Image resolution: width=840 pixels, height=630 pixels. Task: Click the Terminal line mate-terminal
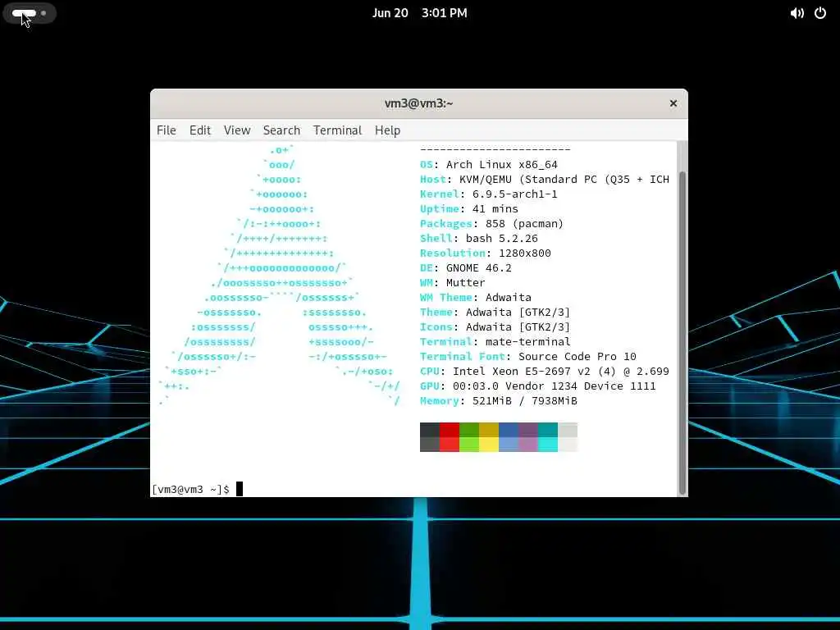[495, 341]
